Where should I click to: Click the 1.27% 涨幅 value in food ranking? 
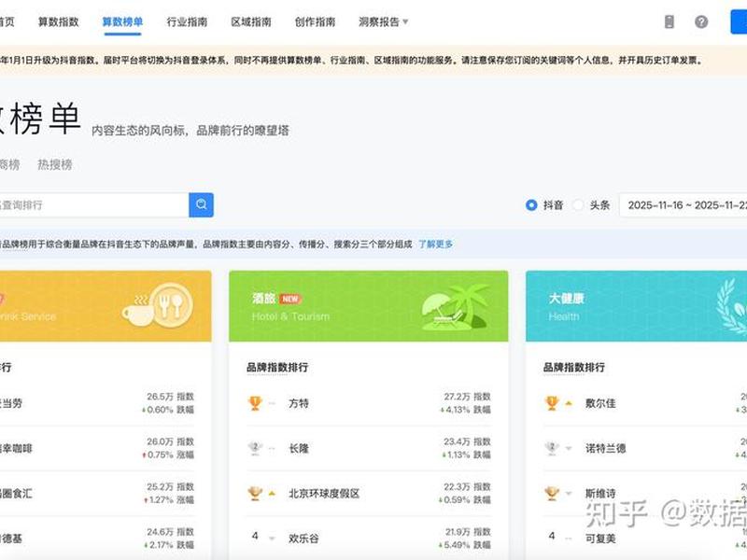pyautogui.click(x=169, y=500)
